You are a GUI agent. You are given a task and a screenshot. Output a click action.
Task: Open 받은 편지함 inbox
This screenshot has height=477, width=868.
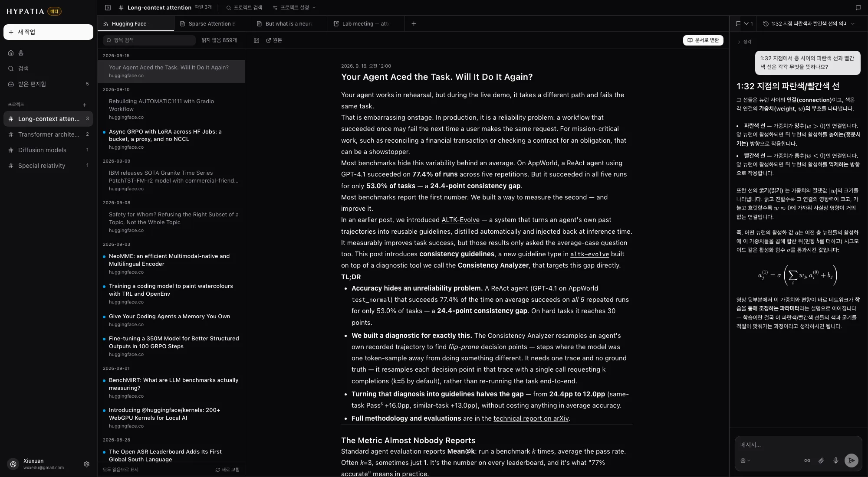coord(48,84)
